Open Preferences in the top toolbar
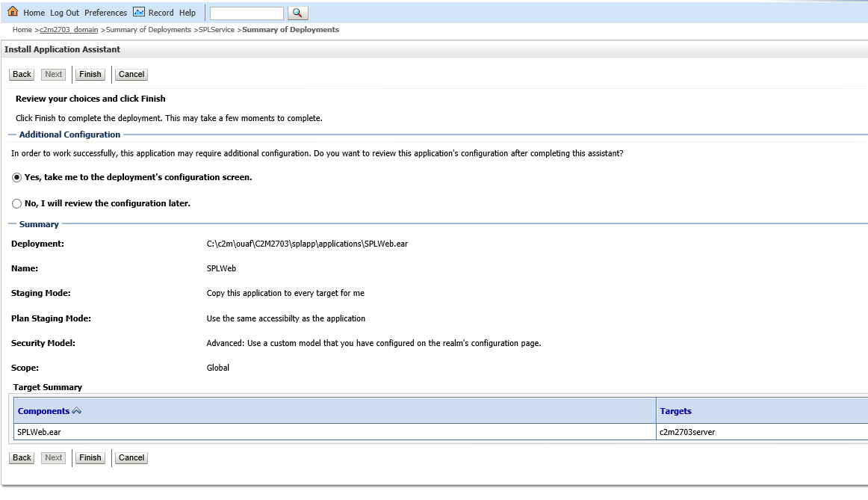Screen dimensions: 868x500 pyautogui.click(x=106, y=13)
